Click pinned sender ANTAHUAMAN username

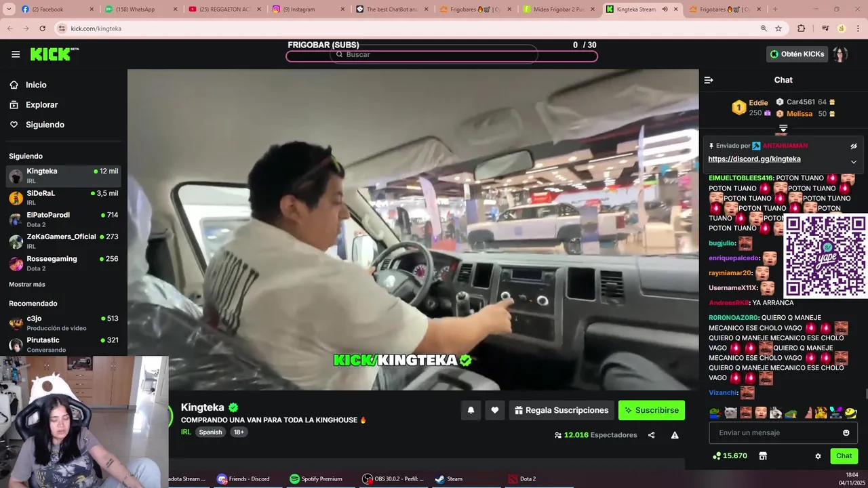click(x=785, y=146)
